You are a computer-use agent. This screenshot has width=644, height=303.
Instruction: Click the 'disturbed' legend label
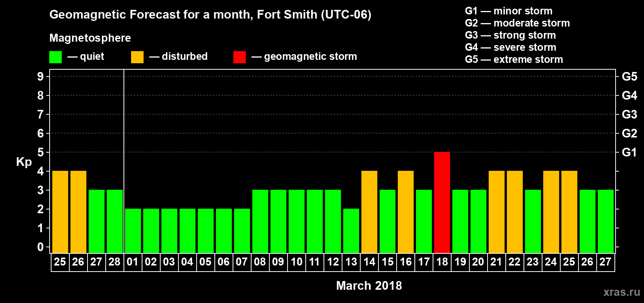(184, 56)
